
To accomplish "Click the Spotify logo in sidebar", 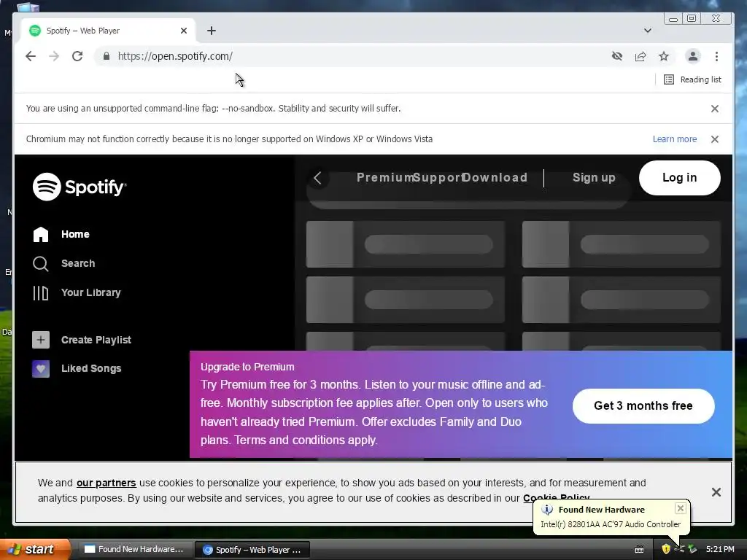I will tap(80, 187).
